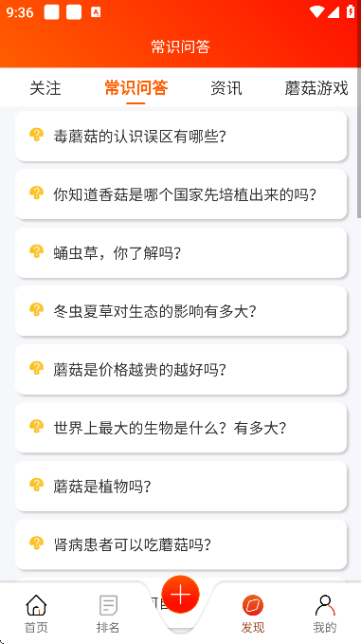Tap the Wi-Fi status icon

(316, 12)
